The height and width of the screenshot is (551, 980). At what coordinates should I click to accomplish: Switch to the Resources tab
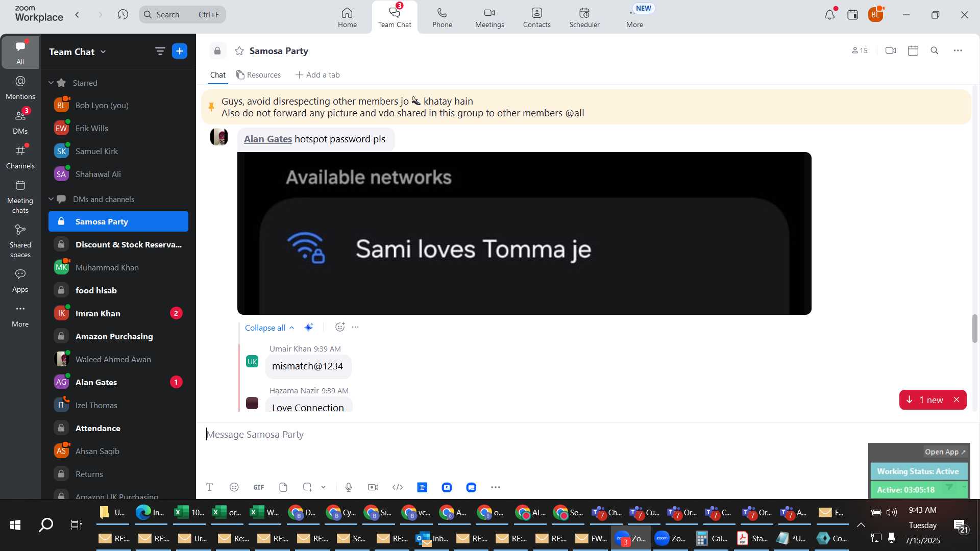[x=258, y=75]
